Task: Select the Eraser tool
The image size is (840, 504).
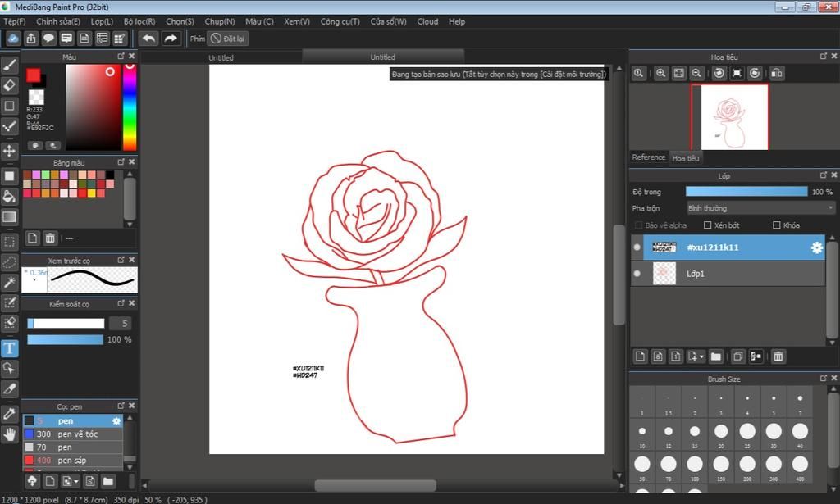Action: [x=10, y=85]
